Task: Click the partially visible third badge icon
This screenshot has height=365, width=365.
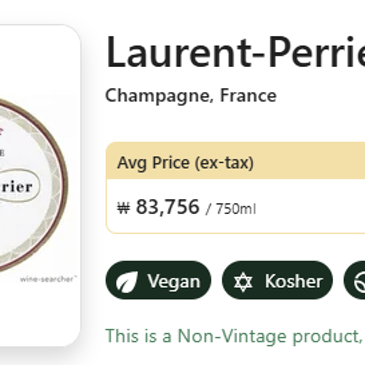Action: coord(360,282)
